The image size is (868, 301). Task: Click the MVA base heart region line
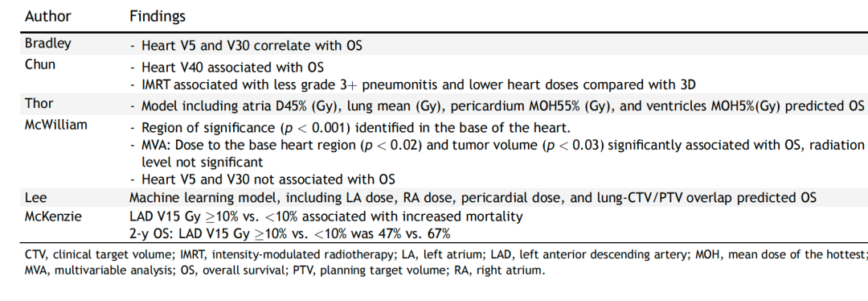pyautogui.click(x=497, y=146)
